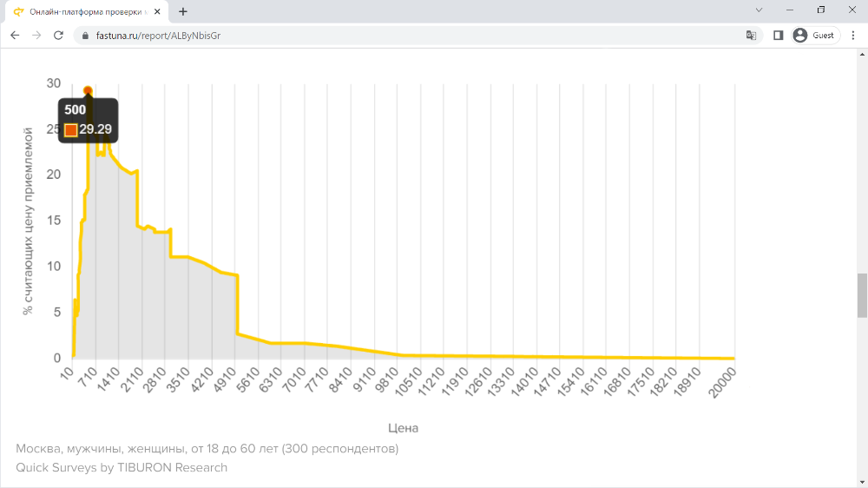Toggle the browser side panel
Viewport: 868px width, 488px height.
[x=779, y=36]
